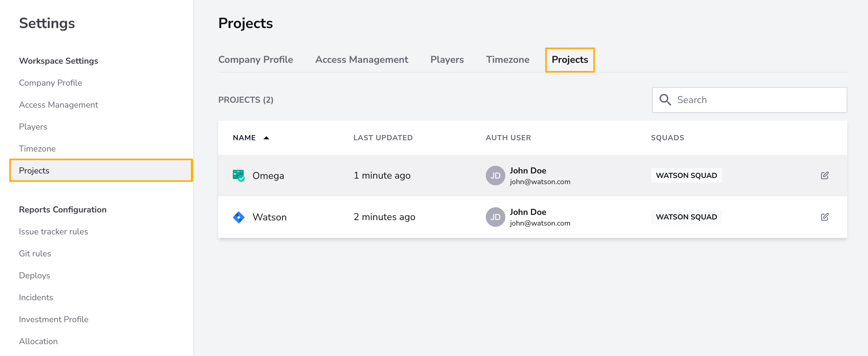This screenshot has width=868, height=356.
Task: Click the JD avatar in Watson row
Action: tap(495, 217)
